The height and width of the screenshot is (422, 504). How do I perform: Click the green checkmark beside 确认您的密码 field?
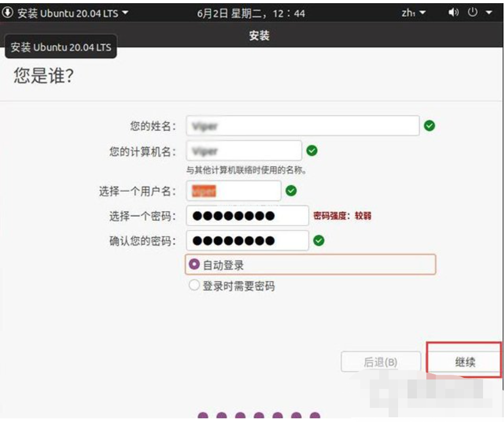318,241
